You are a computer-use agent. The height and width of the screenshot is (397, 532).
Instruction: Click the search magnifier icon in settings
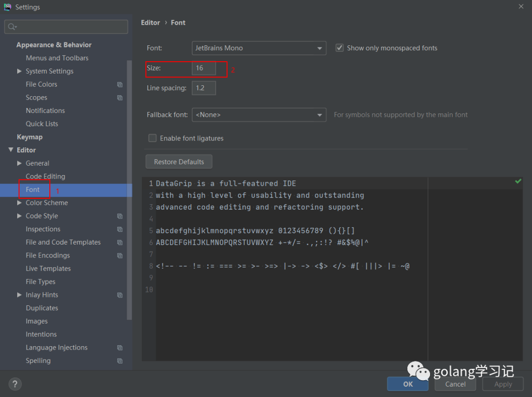(12, 27)
